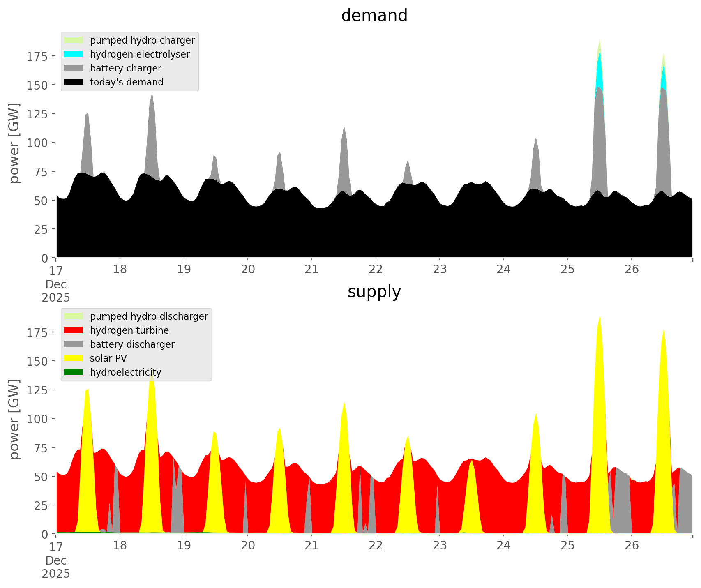Click the cyan hydrogen electrolyser legend swatch
Viewport: 701px width, 588px height.
click(x=74, y=54)
